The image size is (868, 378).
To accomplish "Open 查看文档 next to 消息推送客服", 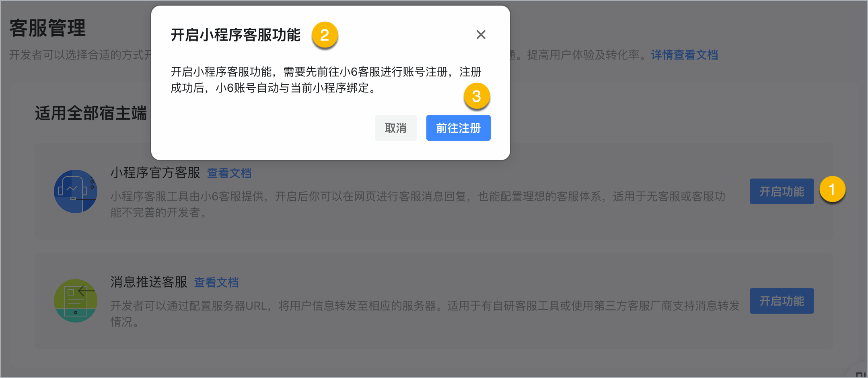I will click(x=216, y=282).
